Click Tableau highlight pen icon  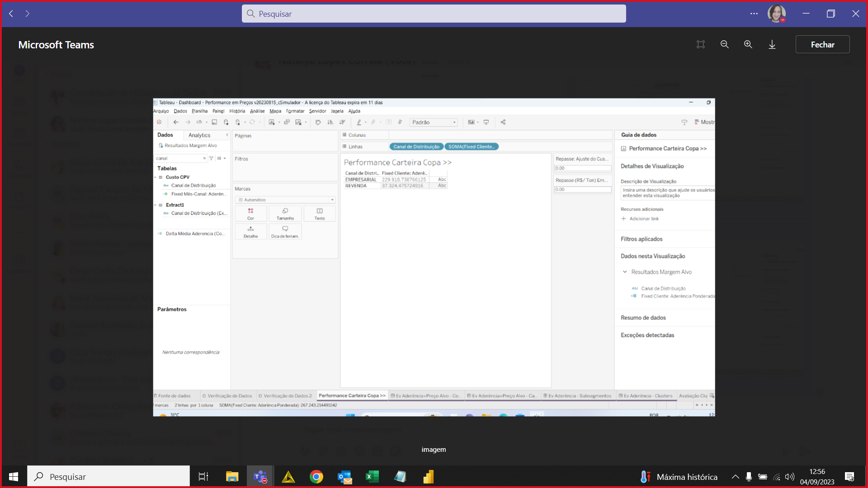point(359,122)
